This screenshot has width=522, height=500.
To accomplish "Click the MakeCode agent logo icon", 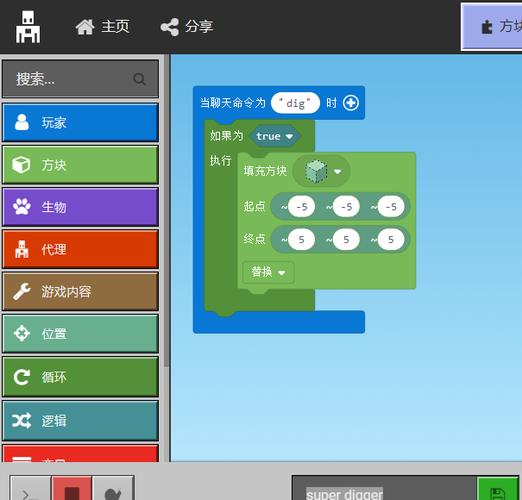I will click(x=28, y=27).
